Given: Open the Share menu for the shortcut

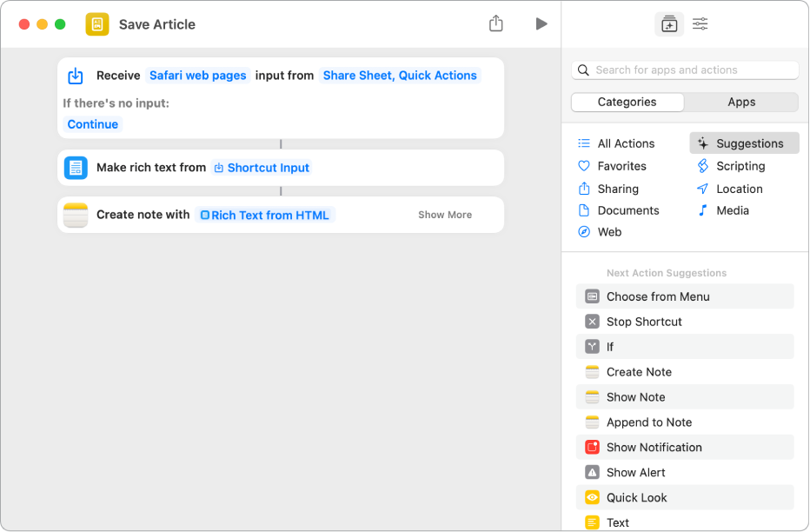Looking at the screenshot, I should tap(496, 23).
